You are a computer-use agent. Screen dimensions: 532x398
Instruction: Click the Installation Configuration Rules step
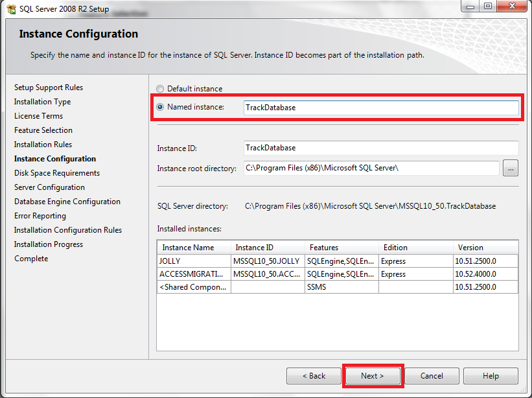(68, 230)
